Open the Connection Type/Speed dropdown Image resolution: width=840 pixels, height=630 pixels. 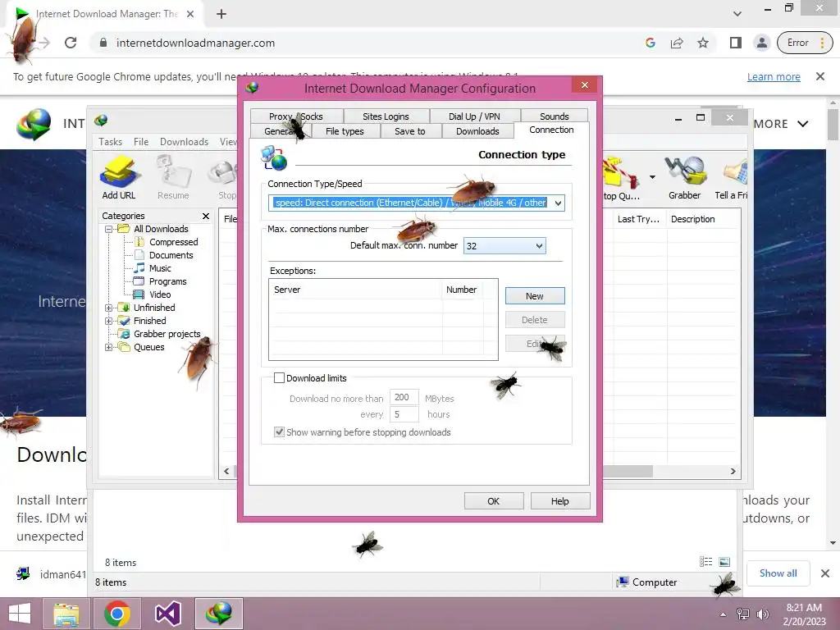pos(558,203)
